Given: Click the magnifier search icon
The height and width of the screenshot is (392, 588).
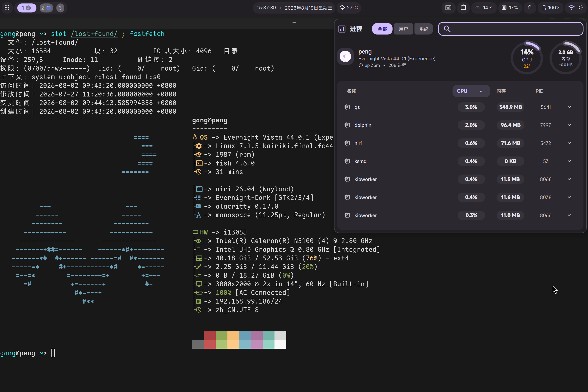Looking at the screenshot, I should click(447, 29).
